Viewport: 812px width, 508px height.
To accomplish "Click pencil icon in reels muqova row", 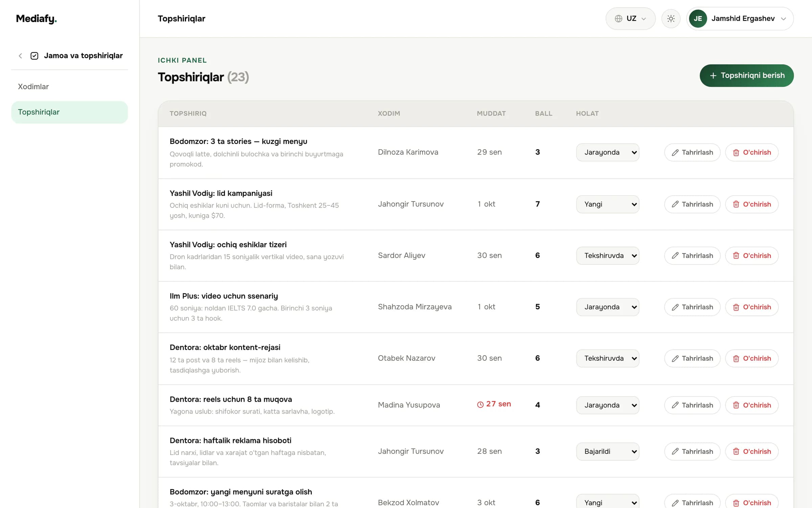I will [x=675, y=405].
